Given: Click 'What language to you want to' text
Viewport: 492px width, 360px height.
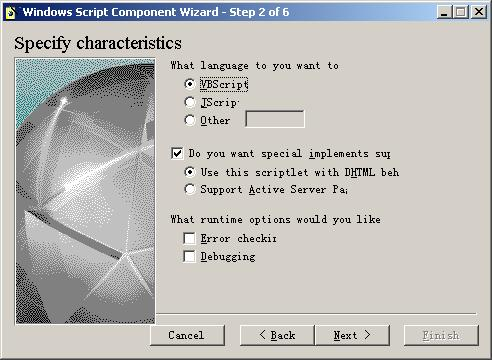Looking at the screenshot, I should click(254, 65).
